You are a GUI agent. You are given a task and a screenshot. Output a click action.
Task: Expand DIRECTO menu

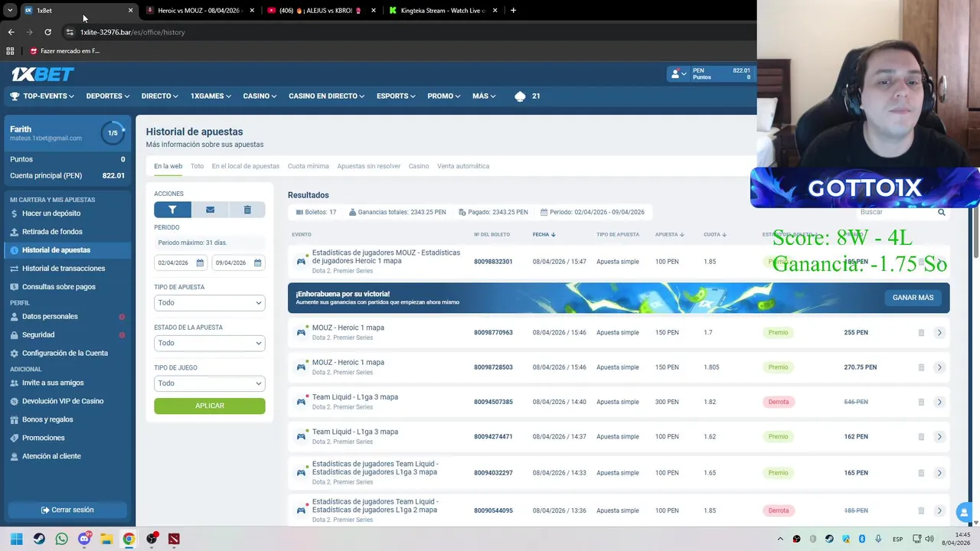point(160,96)
